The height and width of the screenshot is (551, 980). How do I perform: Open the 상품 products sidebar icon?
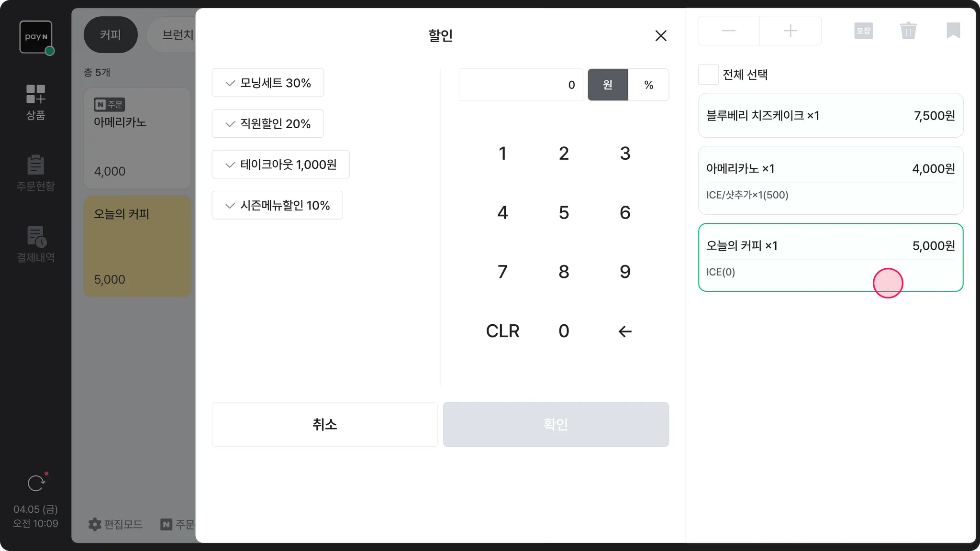point(35,102)
